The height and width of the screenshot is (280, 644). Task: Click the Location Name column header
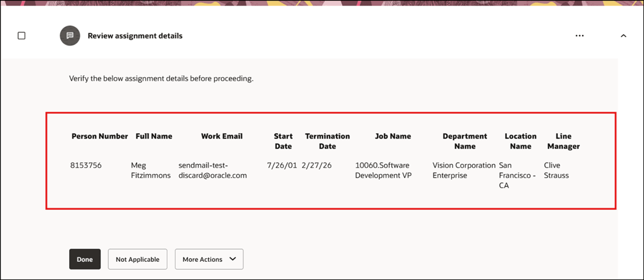[x=521, y=141]
